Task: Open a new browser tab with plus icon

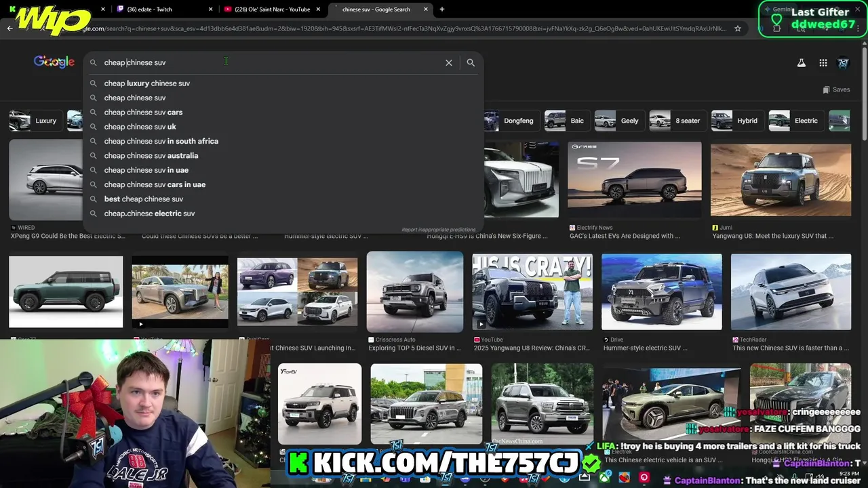Action: [x=442, y=9]
